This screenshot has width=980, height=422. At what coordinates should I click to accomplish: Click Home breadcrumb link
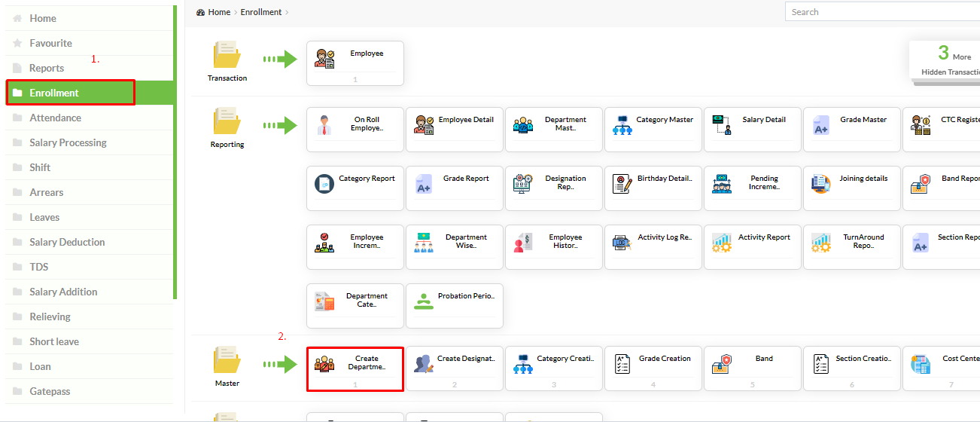(219, 12)
